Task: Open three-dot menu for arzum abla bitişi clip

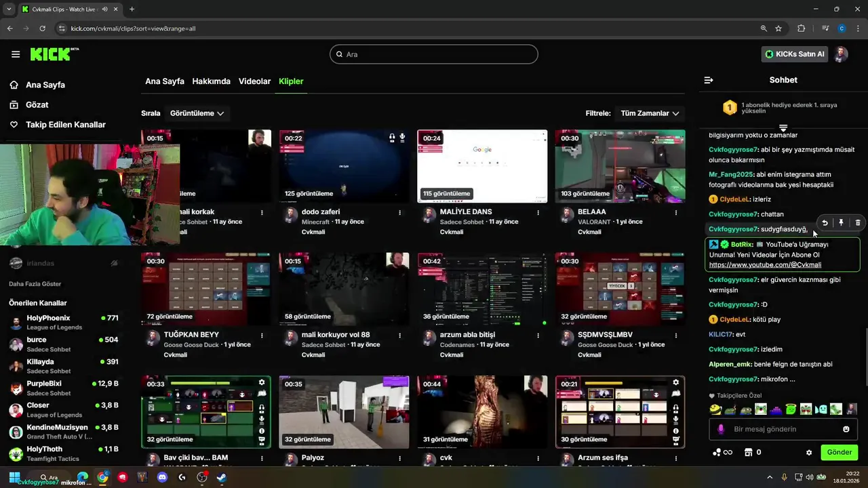Action: pos(538,335)
